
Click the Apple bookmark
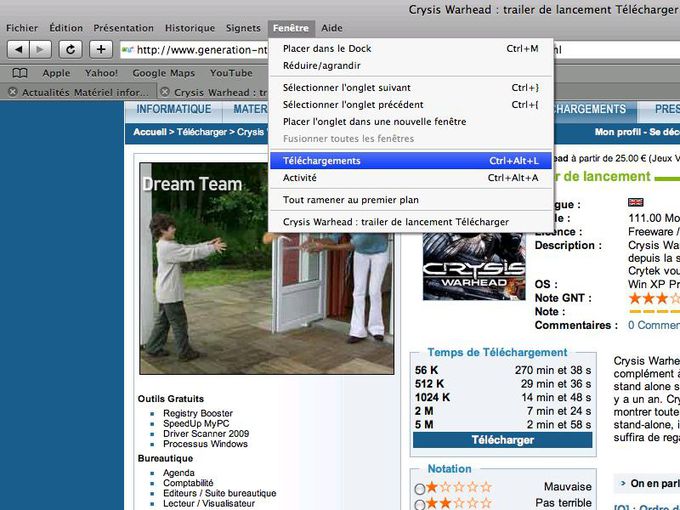56,73
